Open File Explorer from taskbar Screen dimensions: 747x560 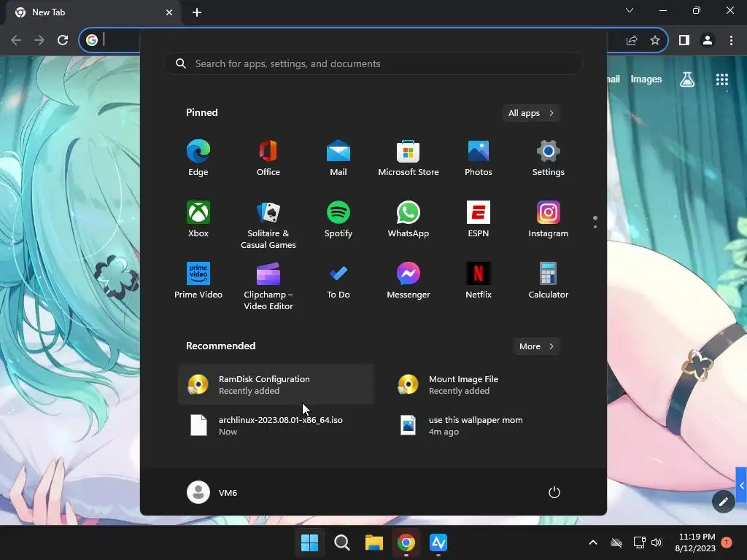(x=374, y=542)
